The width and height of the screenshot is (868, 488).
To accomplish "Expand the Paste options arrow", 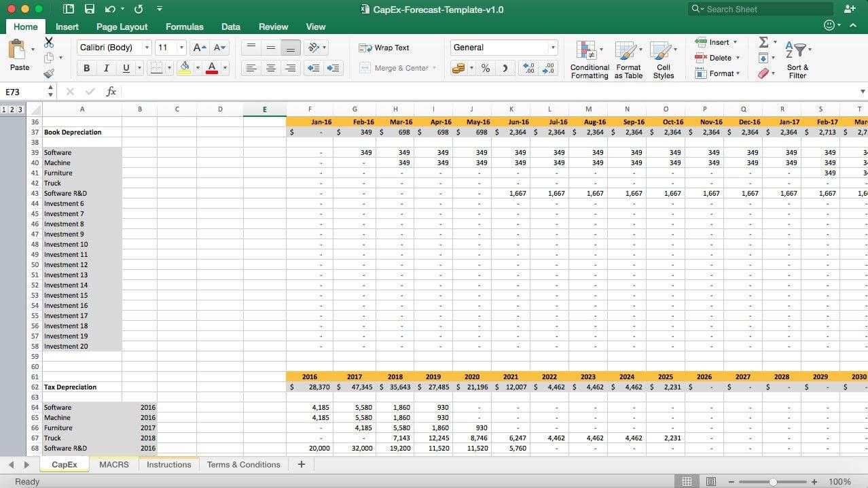I will (x=33, y=50).
